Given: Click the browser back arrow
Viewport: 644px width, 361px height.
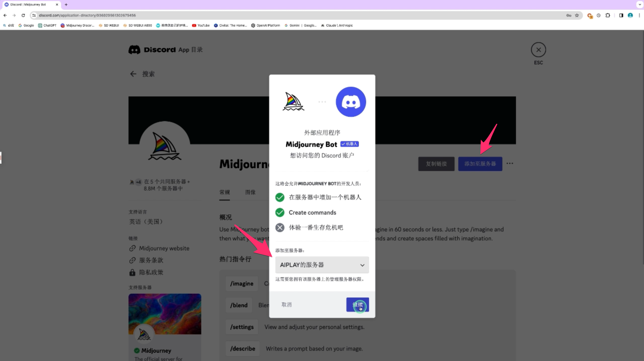Looking at the screenshot, I should click(5, 15).
